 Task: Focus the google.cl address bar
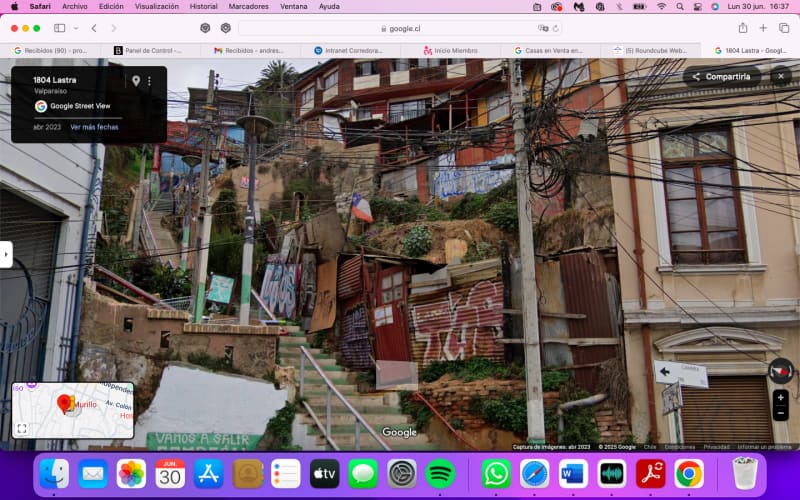click(x=400, y=29)
